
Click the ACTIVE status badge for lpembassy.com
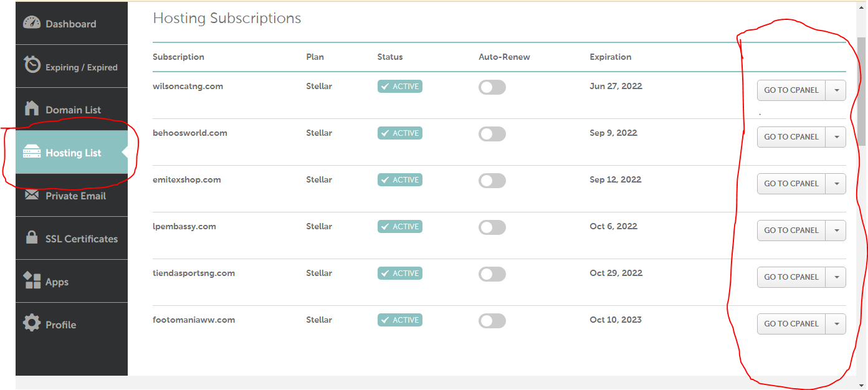pos(399,226)
